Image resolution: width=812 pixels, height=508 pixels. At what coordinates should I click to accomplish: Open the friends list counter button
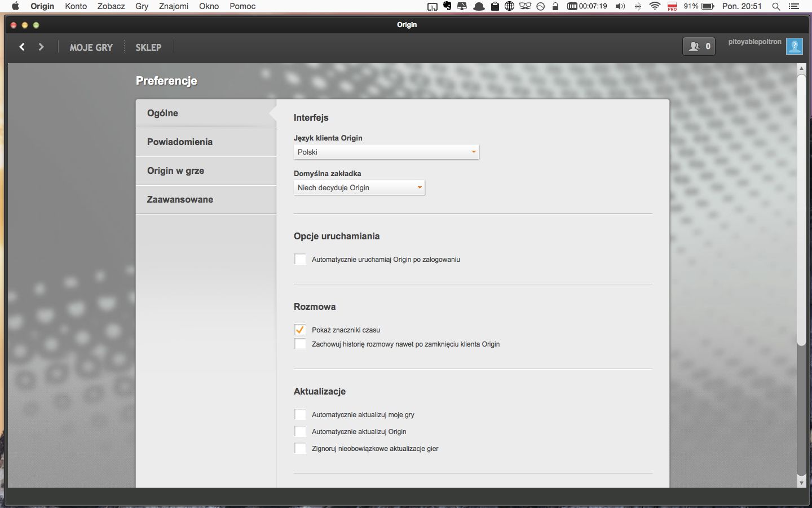tap(699, 46)
